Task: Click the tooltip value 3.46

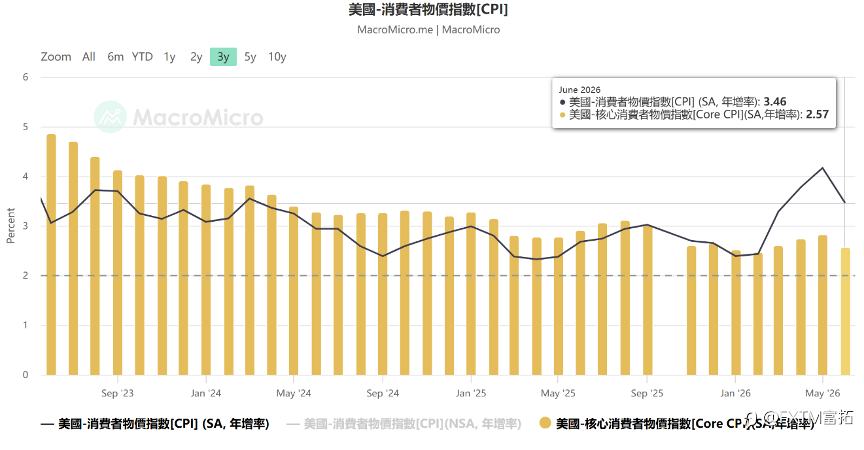Action: 775,102
